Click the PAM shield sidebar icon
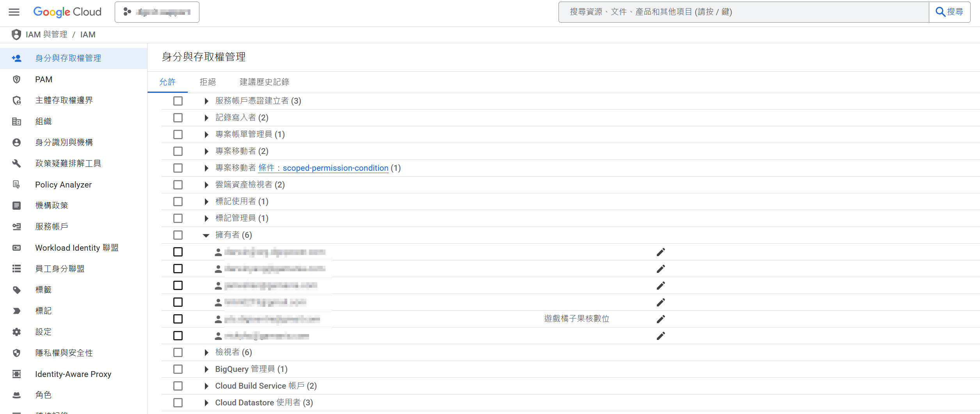980x414 pixels. (16, 80)
